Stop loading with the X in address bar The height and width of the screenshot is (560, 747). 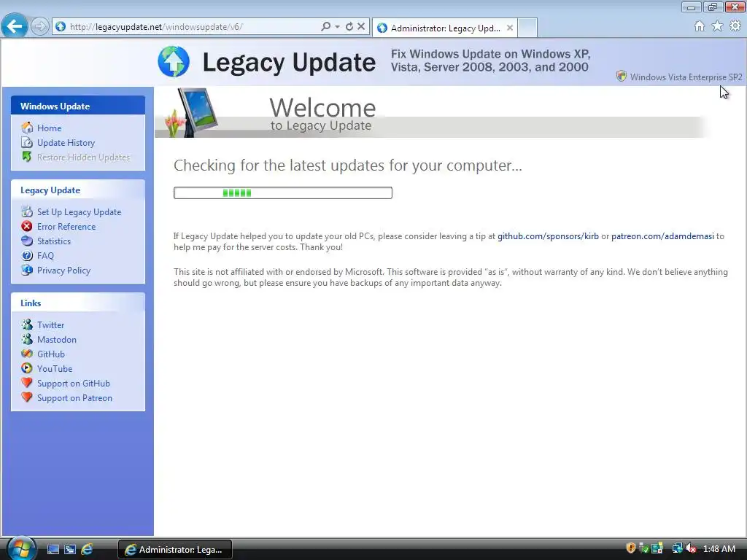[x=361, y=27]
